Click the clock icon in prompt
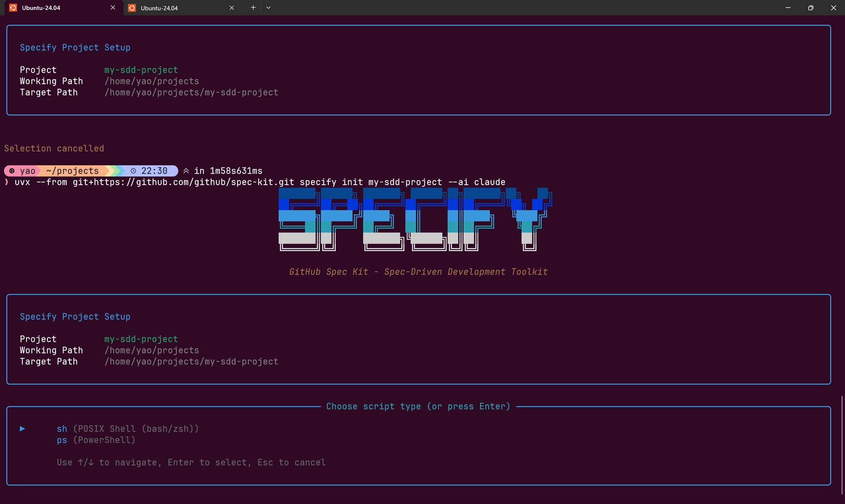Viewport: 845px width, 504px height. tap(133, 171)
